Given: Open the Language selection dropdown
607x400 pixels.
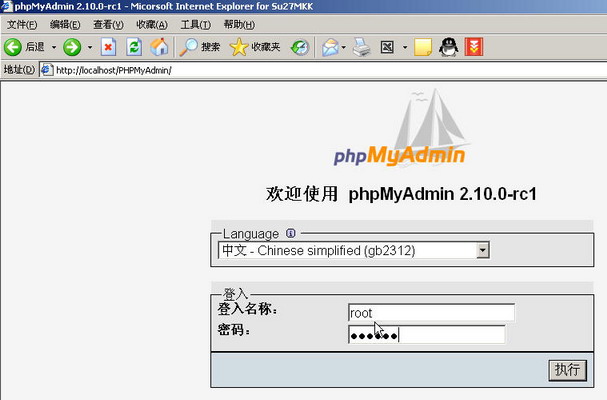Looking at the screenshot, I should click(x=353, y=250).
